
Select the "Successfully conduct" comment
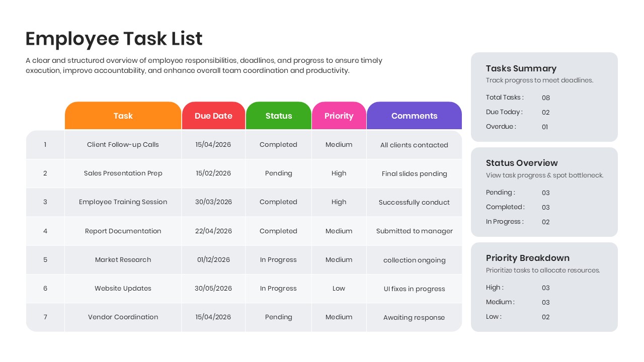(414, 203)
